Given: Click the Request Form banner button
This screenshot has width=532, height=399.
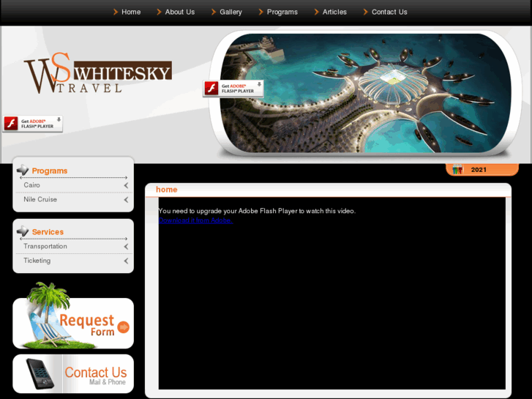Looking at the screenshot, I should coord(73,324).
